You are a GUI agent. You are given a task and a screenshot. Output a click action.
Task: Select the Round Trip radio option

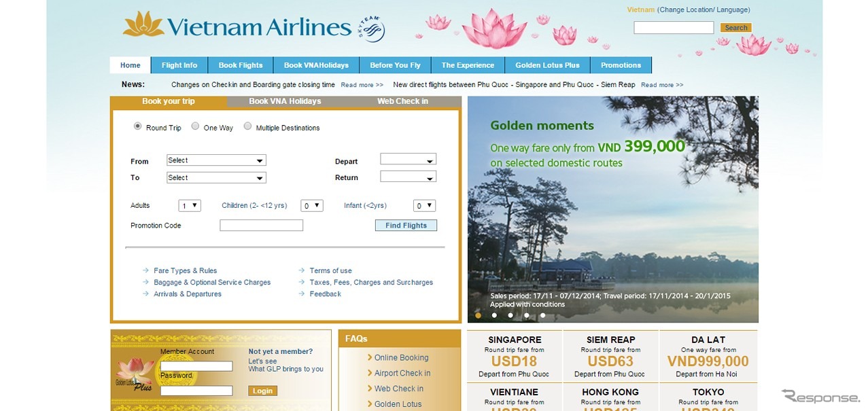tap(138, 126)
